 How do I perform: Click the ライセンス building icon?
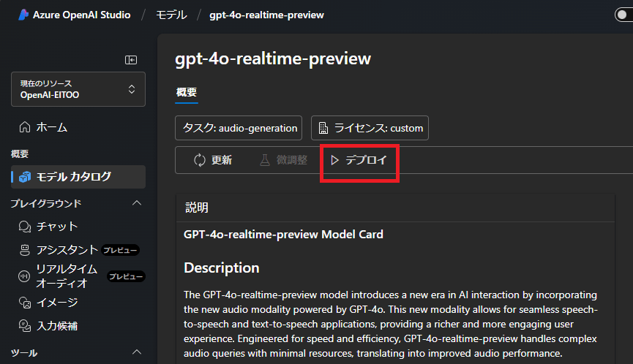point(323,128)
